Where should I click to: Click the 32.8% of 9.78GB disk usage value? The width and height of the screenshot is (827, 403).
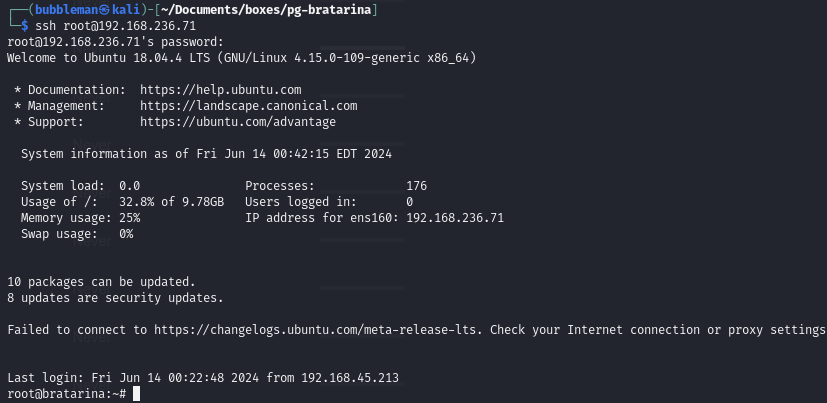171,202
